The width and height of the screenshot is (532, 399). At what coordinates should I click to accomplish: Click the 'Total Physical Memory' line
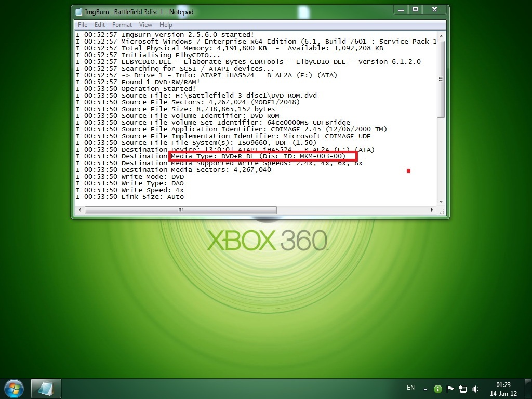229,48
